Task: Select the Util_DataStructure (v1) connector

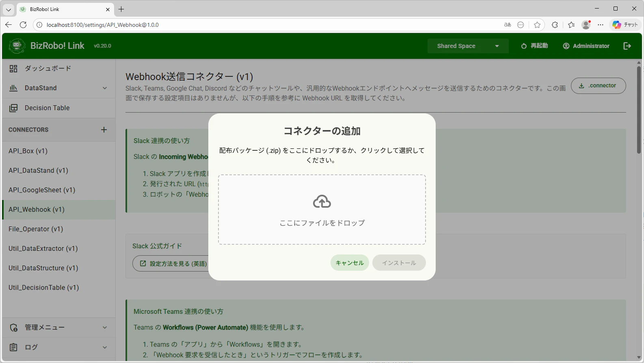Action: click(59, 268)
